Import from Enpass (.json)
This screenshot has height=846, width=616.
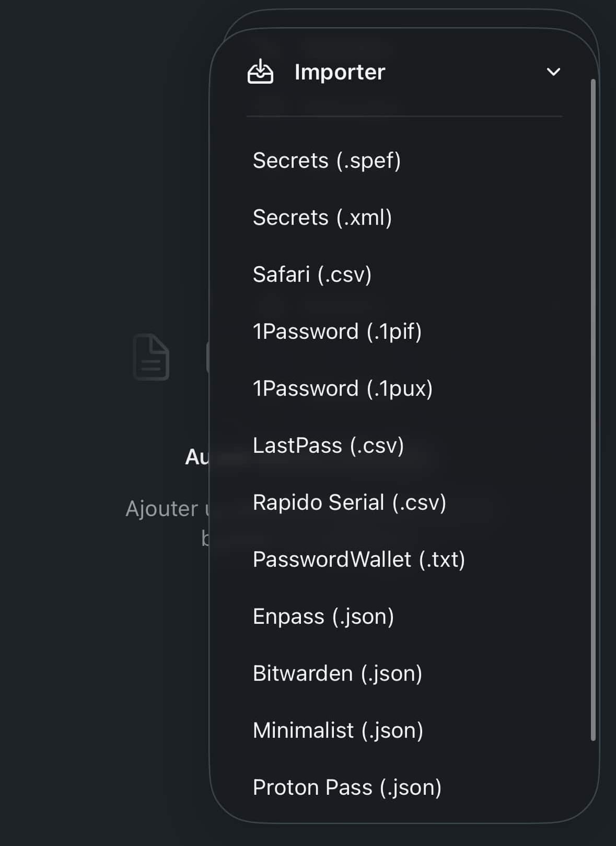pyautogui.click(x=324, y=616)
